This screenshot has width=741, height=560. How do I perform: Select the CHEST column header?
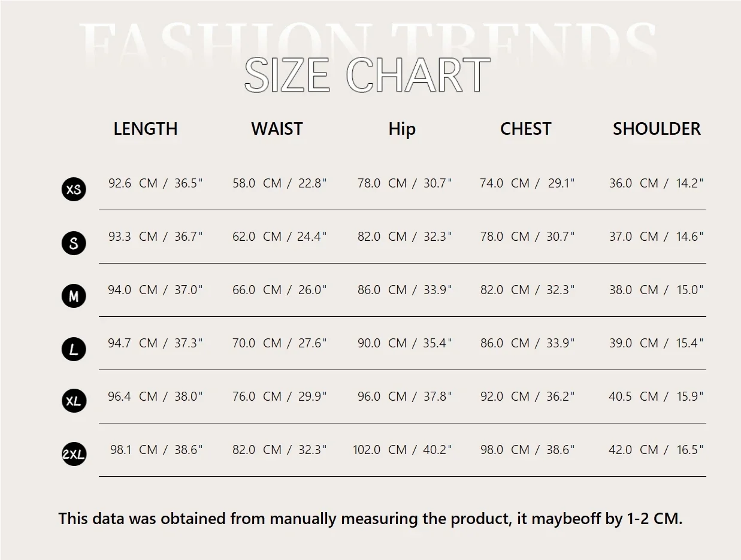tap(525, 129)
